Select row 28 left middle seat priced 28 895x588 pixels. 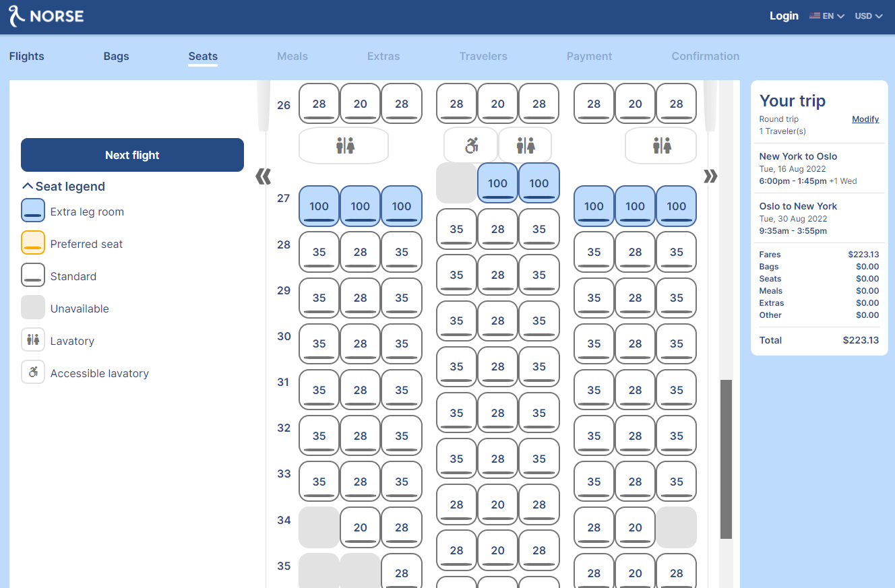361,252
